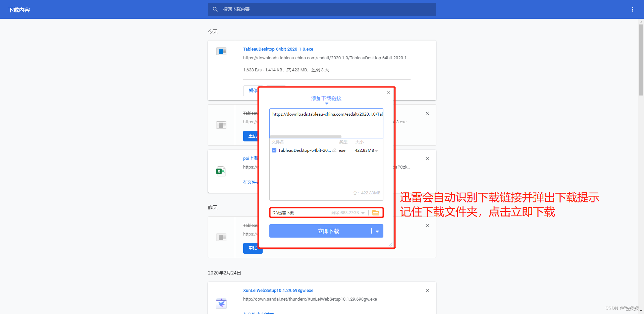Click the download URL text box in the dialog

326,123
